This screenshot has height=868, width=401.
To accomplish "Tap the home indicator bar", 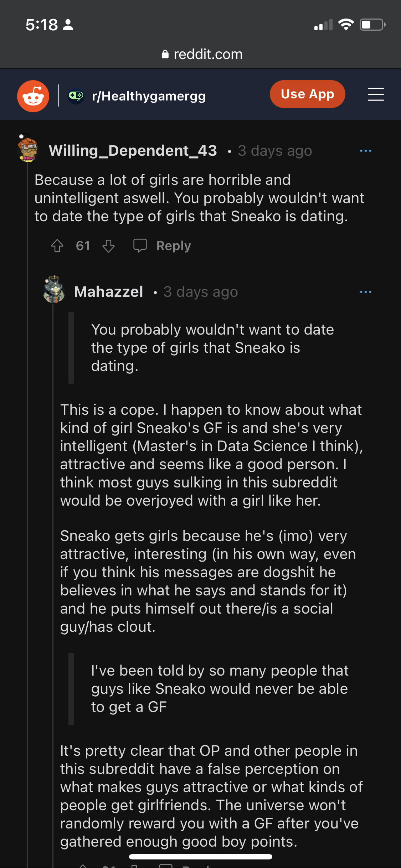I will [200, 857].
